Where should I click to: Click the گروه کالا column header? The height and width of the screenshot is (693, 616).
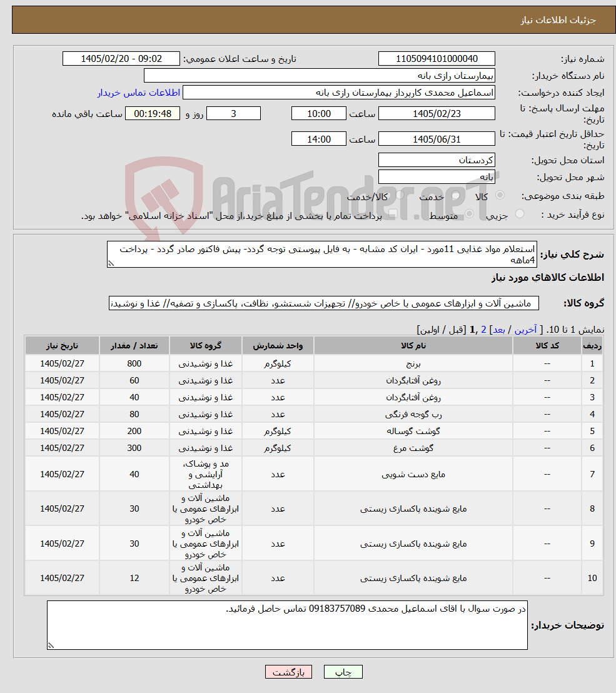tap(206, 346)
